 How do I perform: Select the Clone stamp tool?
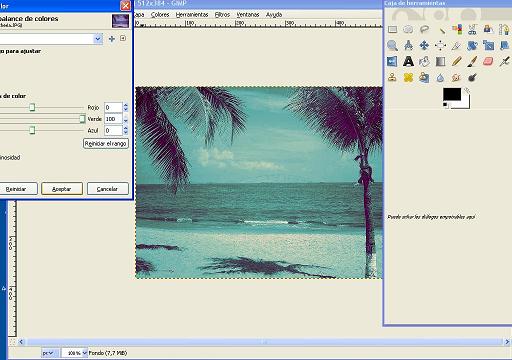(392, 78)
